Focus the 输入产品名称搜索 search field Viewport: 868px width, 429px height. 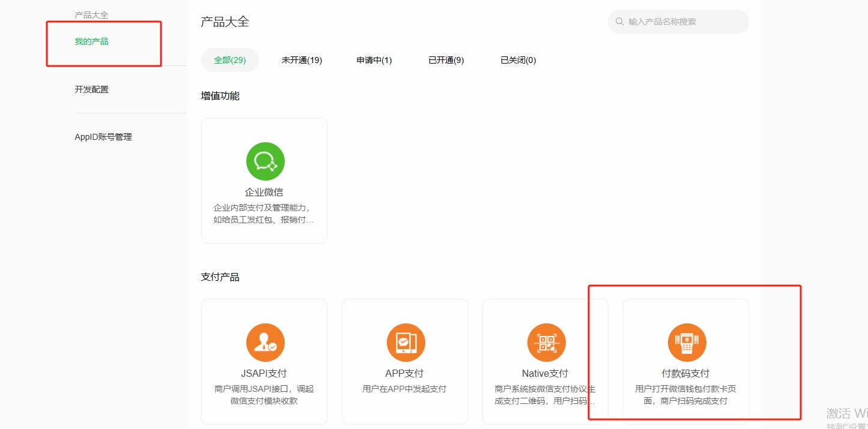pos(684,22)
